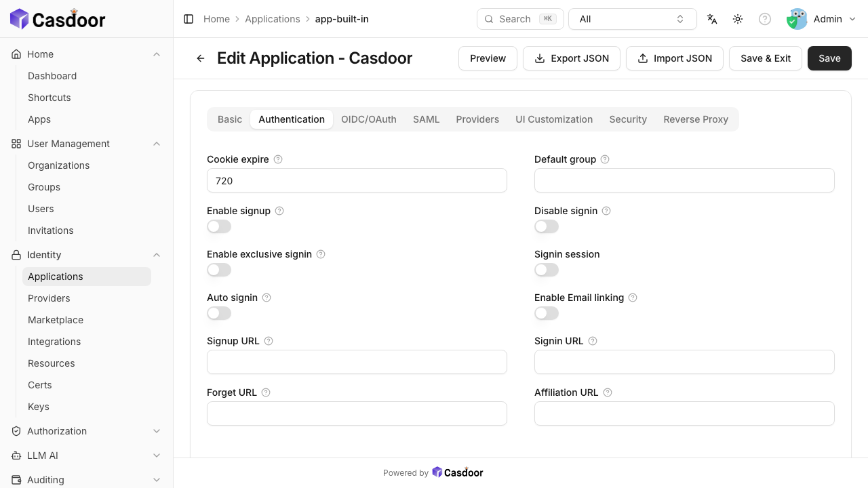Click the help icon next to Enable Email linking
Screen dimensions: 868x488
633,298
